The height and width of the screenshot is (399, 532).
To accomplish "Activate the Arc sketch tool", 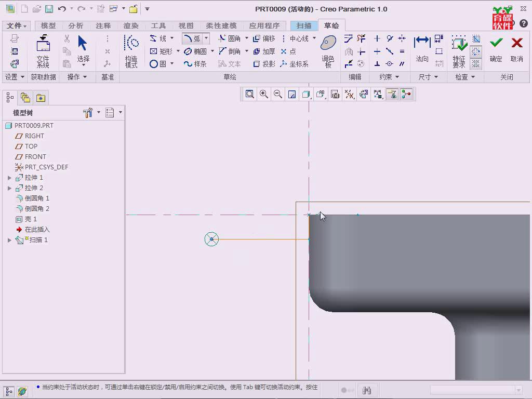I will pyautogui.click(x=192, y=38).
